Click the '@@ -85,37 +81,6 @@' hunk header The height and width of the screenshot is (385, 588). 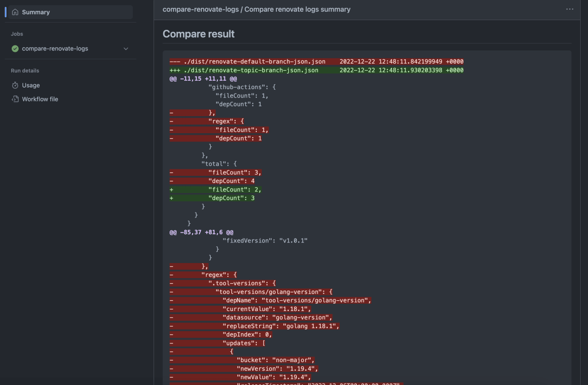click(x=201, y=232)
